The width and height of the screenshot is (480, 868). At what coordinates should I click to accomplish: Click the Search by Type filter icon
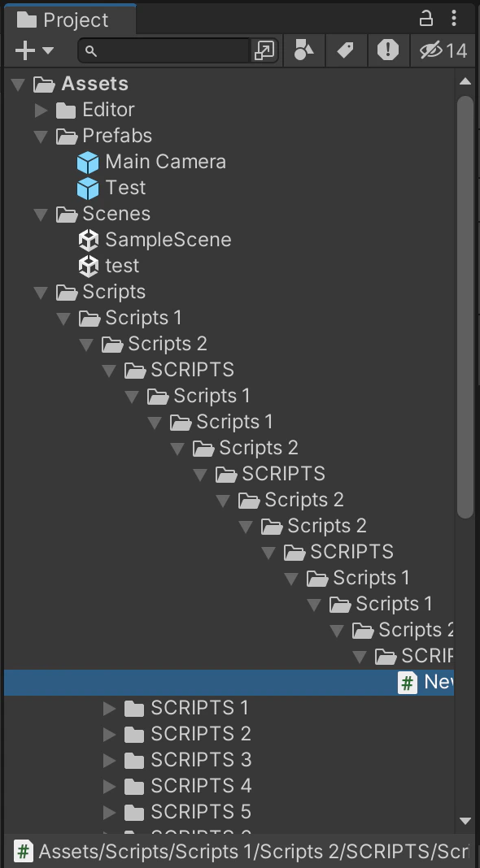303,51
